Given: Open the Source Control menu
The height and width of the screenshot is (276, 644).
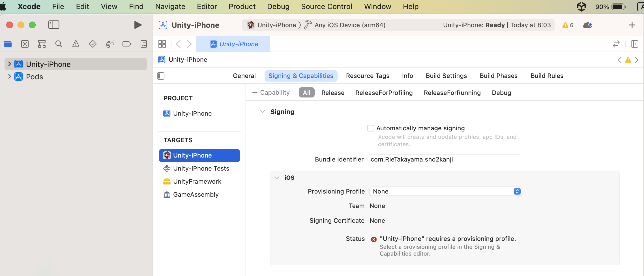Looking at the screenshot, I should pos(327,6).
